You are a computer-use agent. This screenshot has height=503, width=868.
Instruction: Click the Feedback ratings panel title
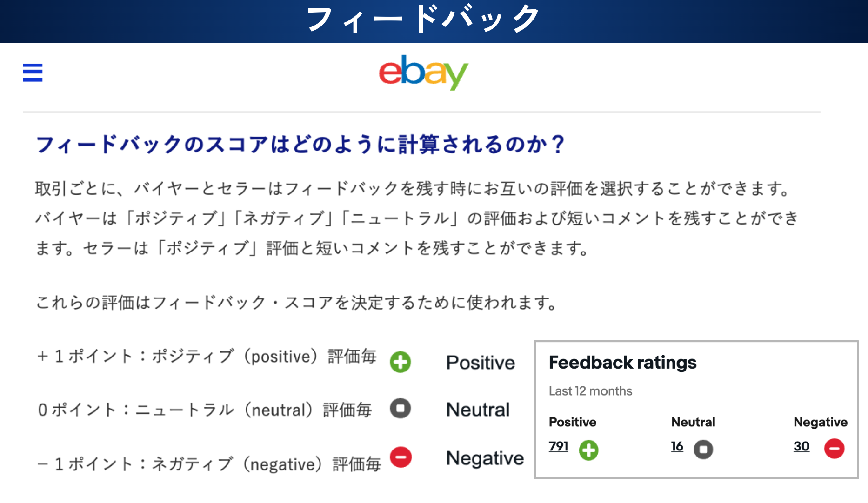coord(622,363)
